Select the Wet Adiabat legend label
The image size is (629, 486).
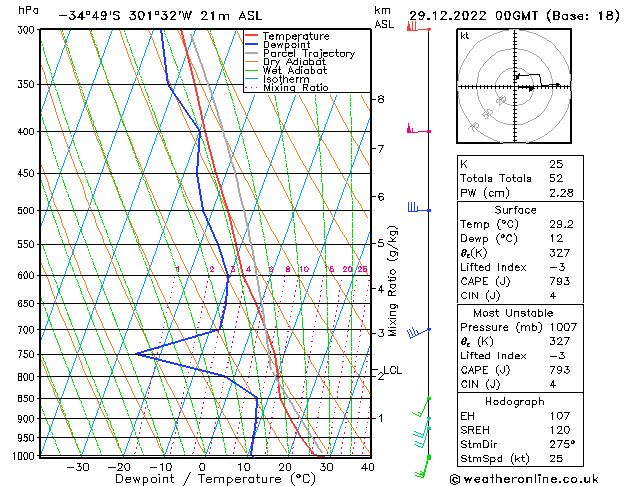[x=295, y=70]
